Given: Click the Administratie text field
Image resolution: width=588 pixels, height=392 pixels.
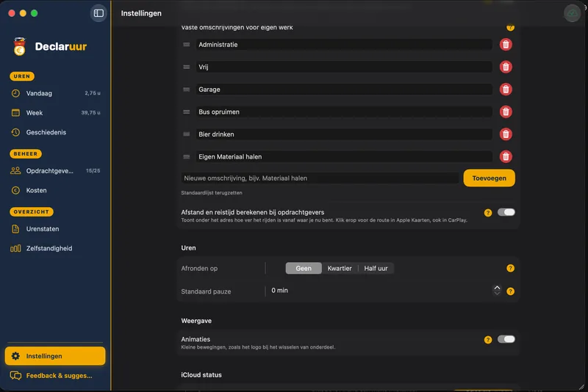Looking at the screenshot, I should 344,45.
